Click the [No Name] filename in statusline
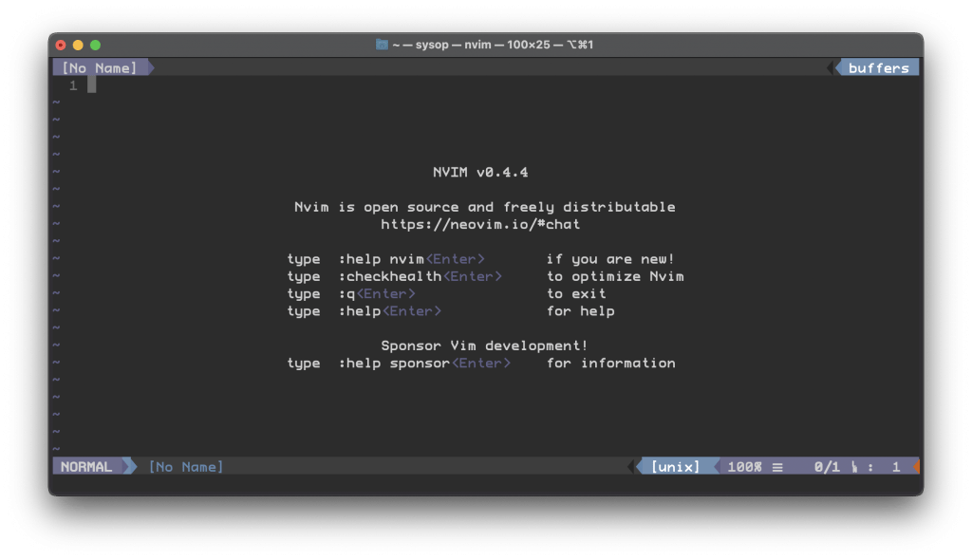The width and height of the screenshot is (972, 560). (x=185, y=466)
